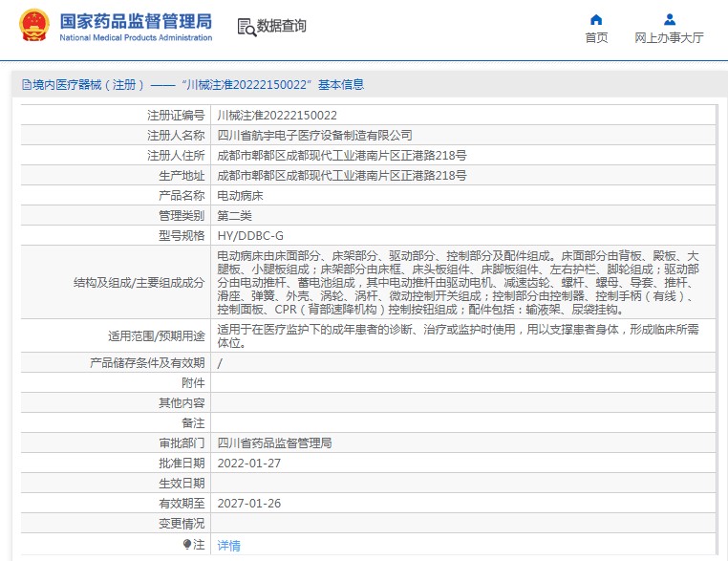Click the 网上办事大厅 person icon
This screenshot has width=728, height=561.
[669, 19]
